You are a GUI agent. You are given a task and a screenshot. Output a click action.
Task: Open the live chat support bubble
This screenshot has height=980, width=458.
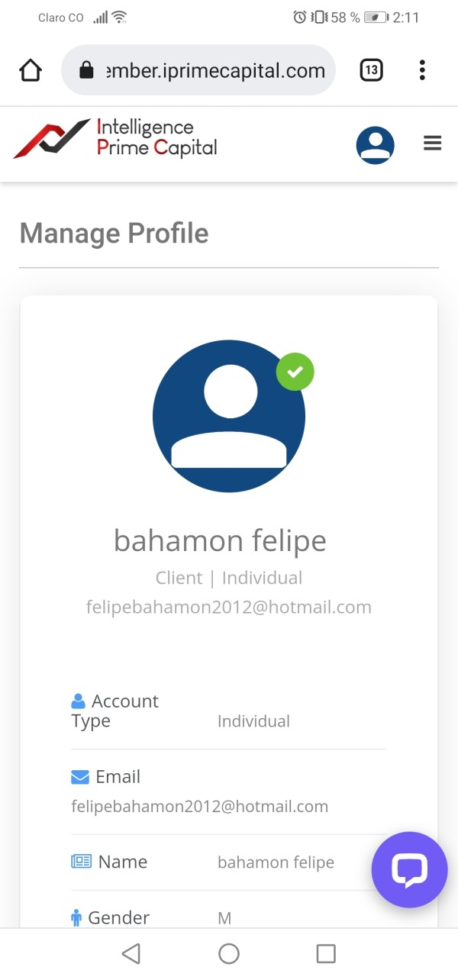[409, 869]
